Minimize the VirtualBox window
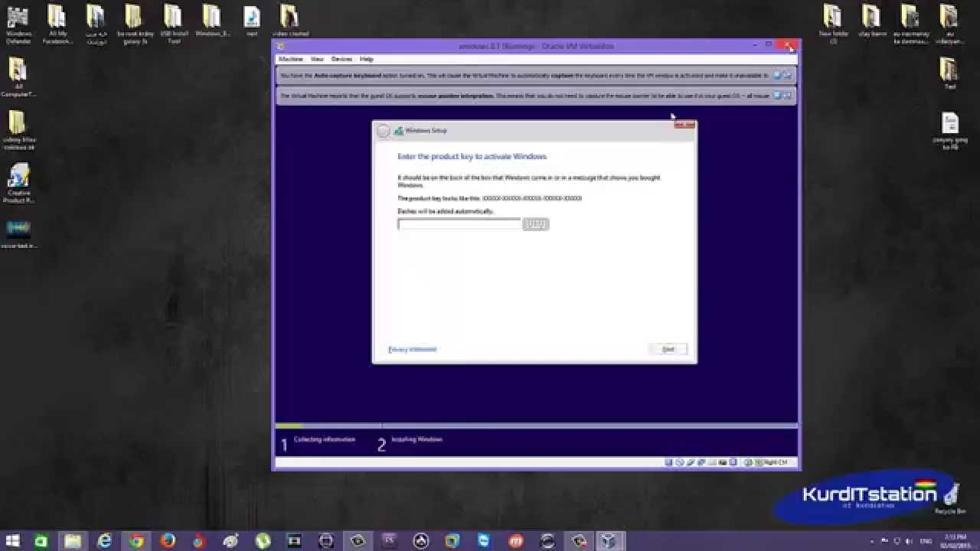 [754, 45]
